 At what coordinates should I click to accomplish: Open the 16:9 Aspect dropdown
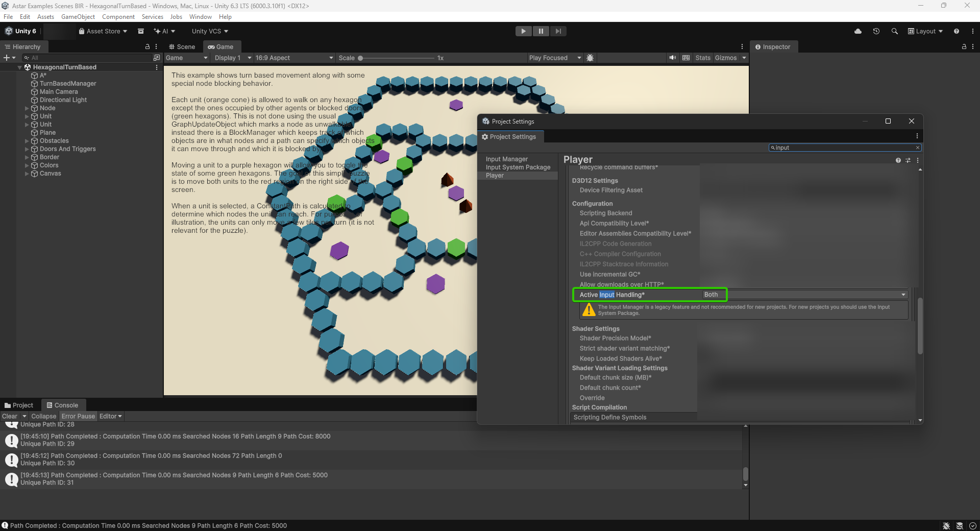pos(294,58)
